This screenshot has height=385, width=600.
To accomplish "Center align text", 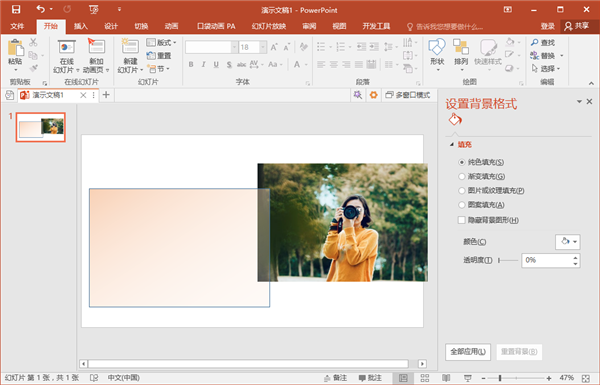I will (334, 65).
